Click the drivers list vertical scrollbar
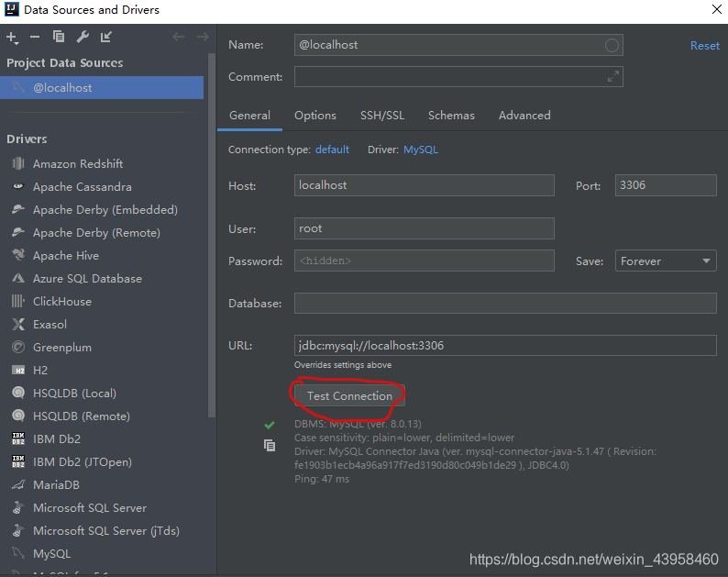This screenshot has height=577, width=728. point(212,235)
